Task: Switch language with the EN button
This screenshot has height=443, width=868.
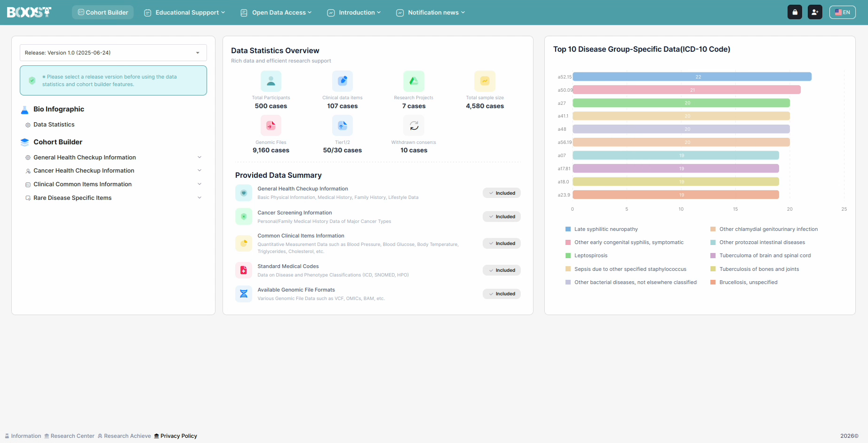Action: click(x=842, y=12)
